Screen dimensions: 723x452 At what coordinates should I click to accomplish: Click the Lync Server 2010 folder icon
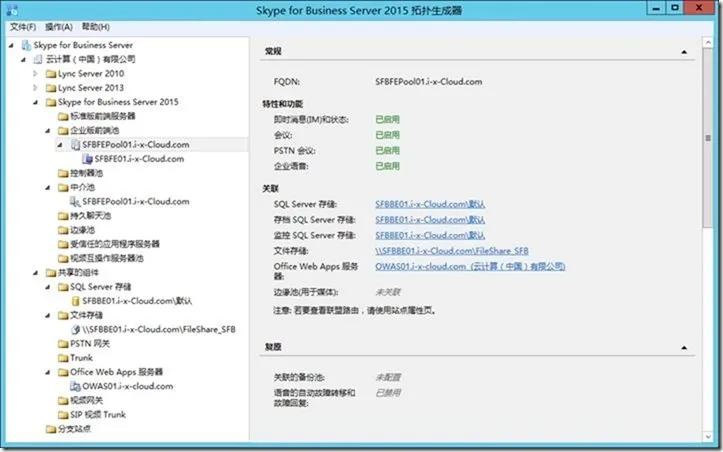pos(51,74)
